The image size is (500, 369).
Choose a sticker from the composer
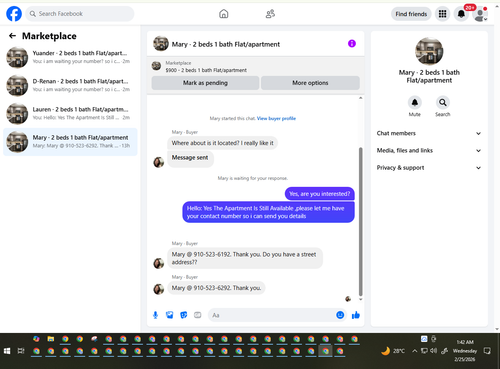[184, 315]
